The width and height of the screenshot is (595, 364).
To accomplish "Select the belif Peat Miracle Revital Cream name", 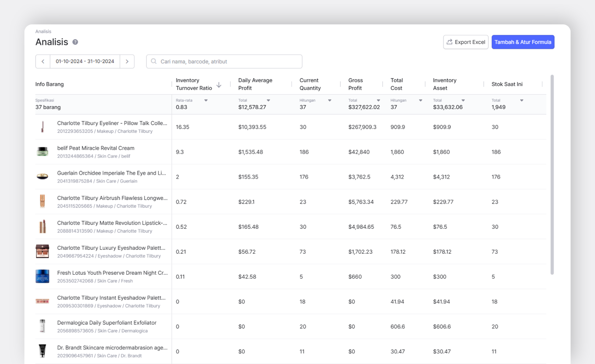I will point(96,148).
